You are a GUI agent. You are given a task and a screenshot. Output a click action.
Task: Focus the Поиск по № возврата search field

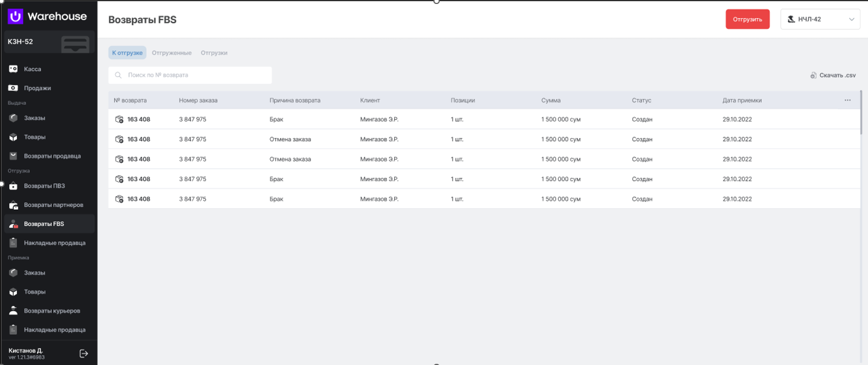[x=190, y=75]
